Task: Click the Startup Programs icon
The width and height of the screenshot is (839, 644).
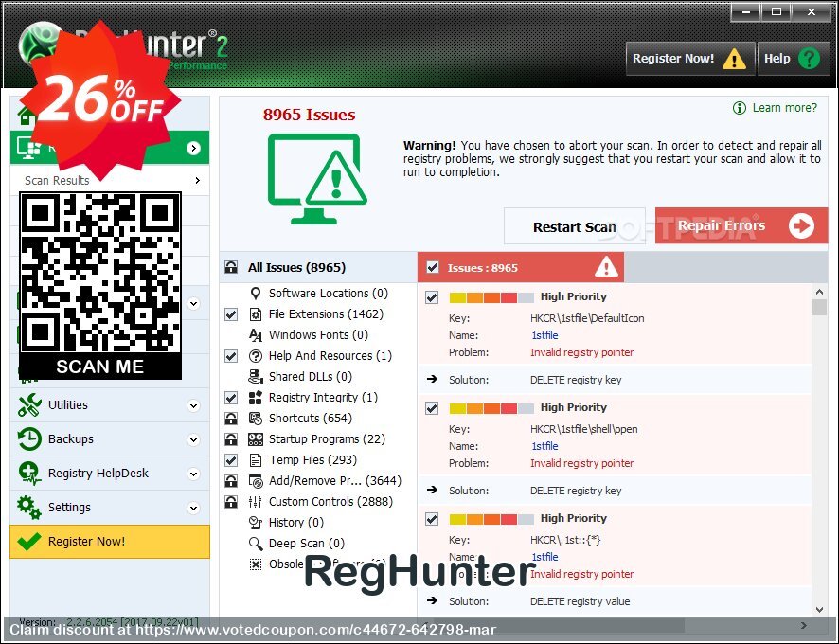Action: coord(256,439)
